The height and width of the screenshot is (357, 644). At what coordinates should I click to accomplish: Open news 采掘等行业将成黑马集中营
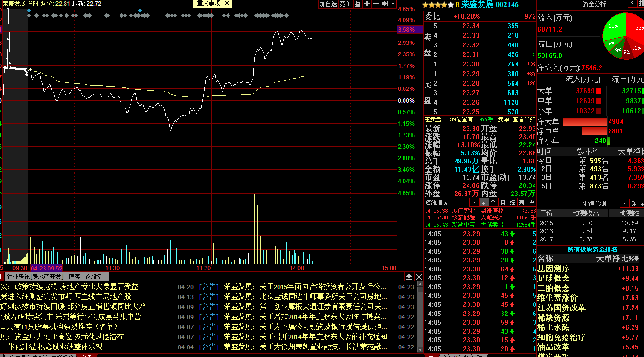(98, 317)
